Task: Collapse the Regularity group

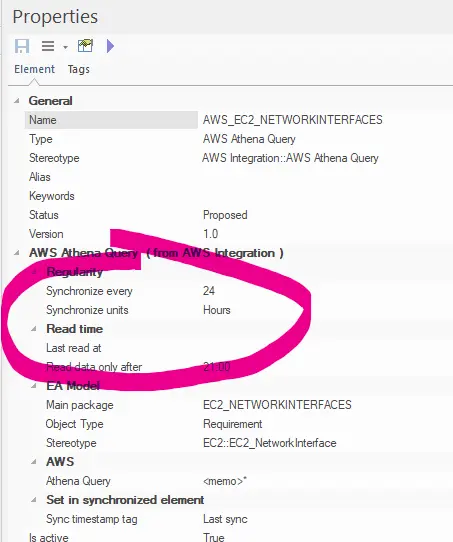Action: [34, 272]
